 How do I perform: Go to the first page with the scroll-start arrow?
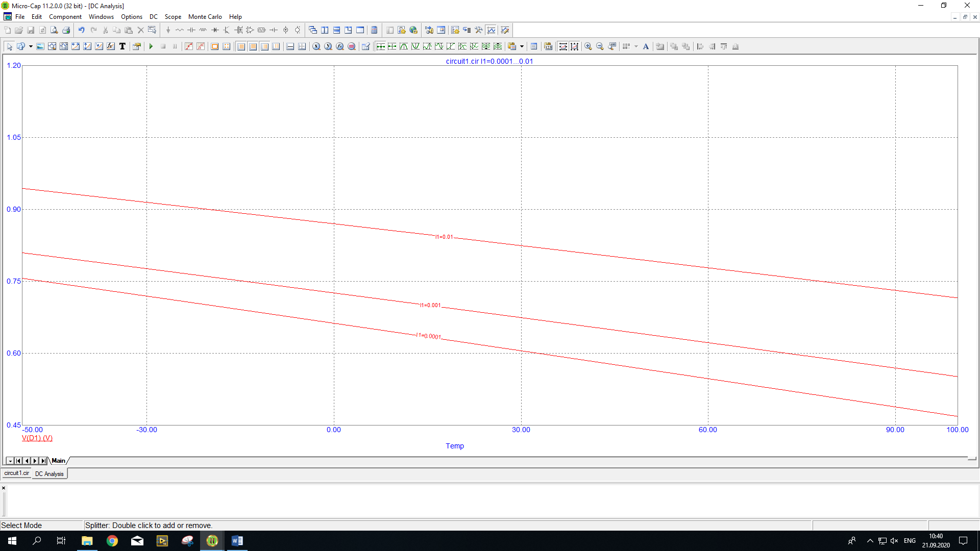pyautogui.click(x=18, y=461)
